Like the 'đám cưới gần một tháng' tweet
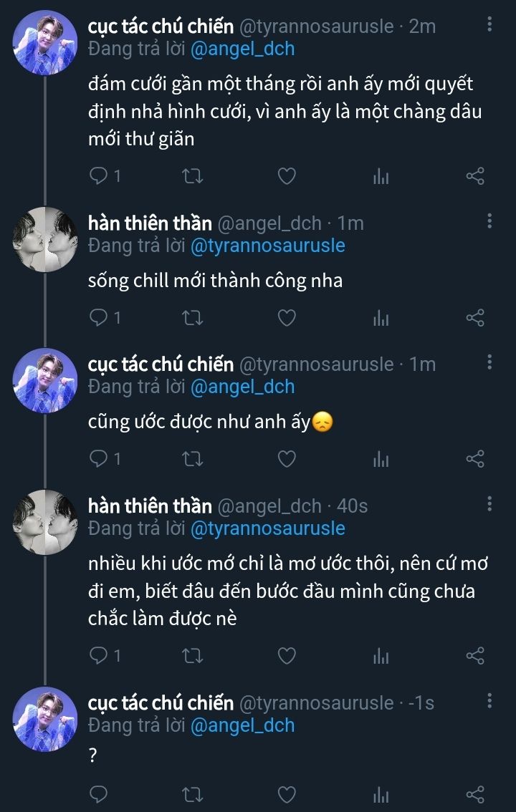 287,176
